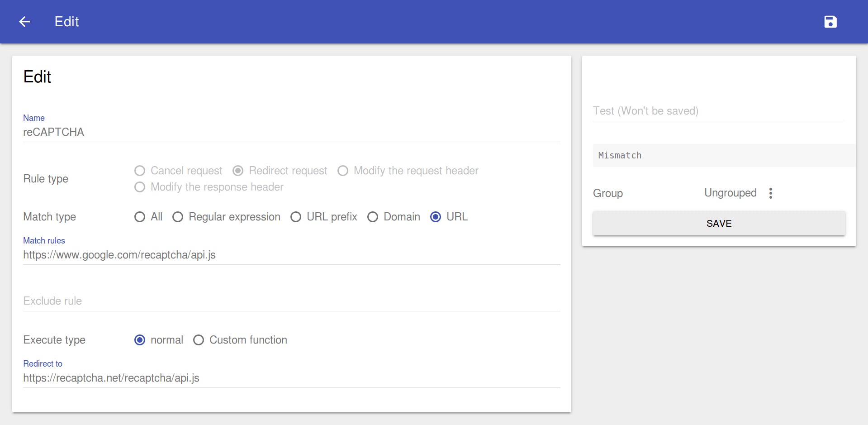This screenshot has height=425, width=868.
Task: Choose the "URL prefix" match type
Action: click(296, 217)
